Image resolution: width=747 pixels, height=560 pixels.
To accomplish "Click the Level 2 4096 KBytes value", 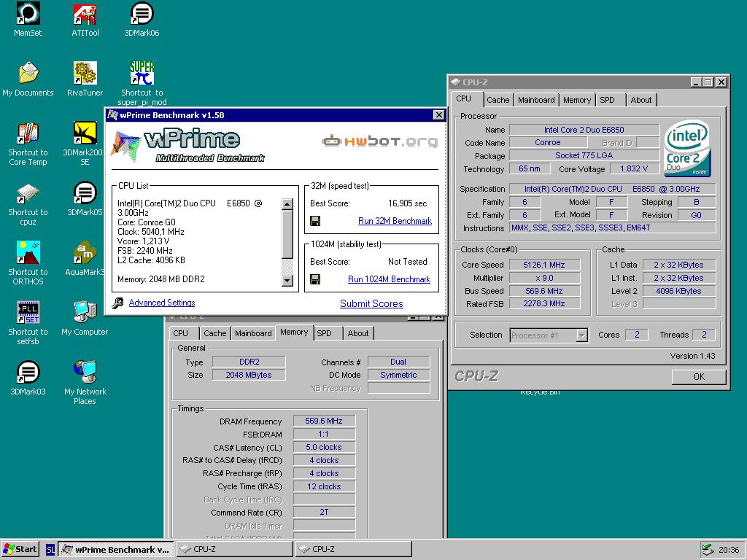I will pos(679,291).
